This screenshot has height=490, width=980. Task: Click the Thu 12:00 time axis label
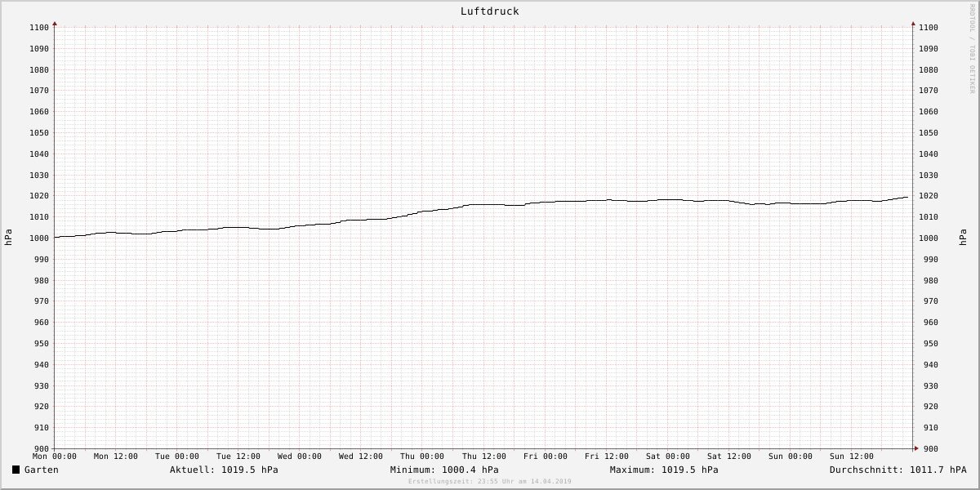[x=484, y=457]
